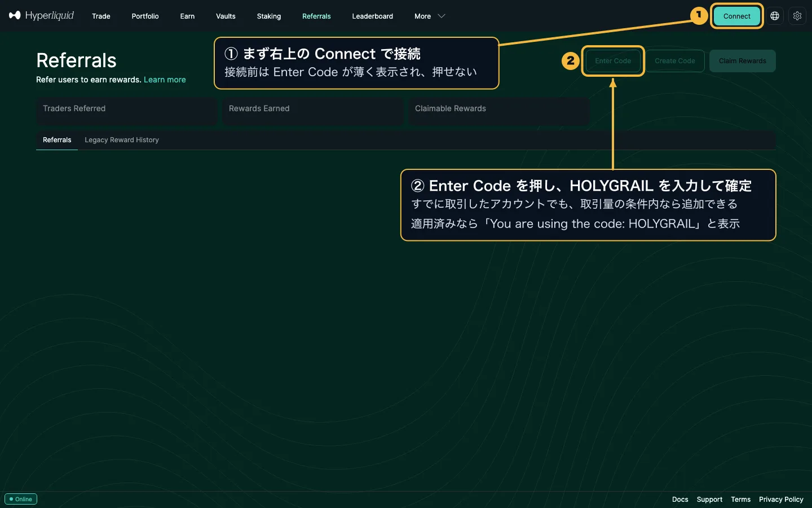812x508 pixels.
Task: Click the Claimable Rewards card
Action: (x=498, y=111)
